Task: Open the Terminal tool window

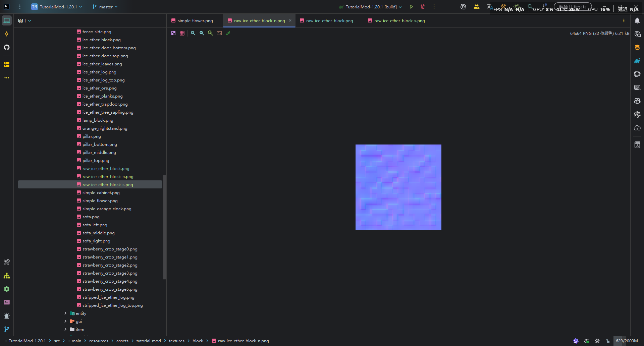Action: tap(7, 302)
